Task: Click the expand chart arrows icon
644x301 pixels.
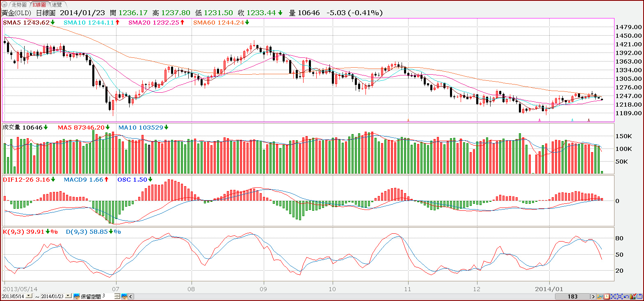Action: pos(620,296)
